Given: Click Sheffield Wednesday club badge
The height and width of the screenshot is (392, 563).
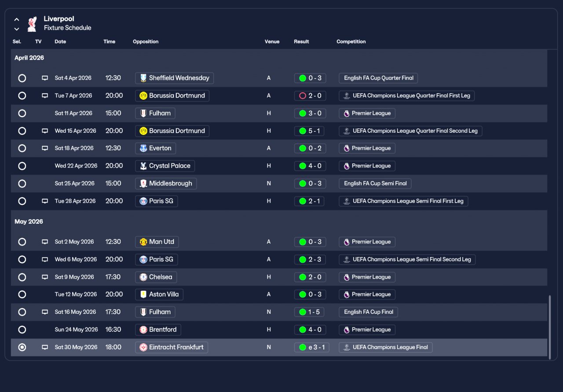Looking at the screenshot, I should point(143,78).
